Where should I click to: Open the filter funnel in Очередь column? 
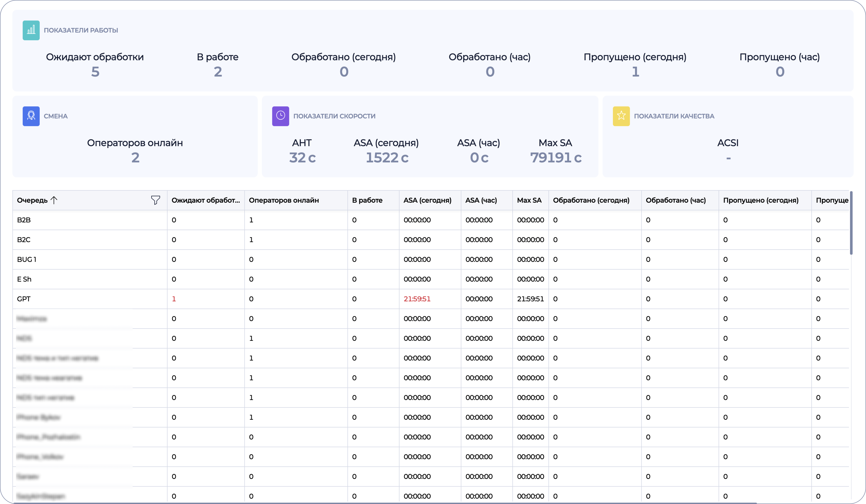coord(156,200)
